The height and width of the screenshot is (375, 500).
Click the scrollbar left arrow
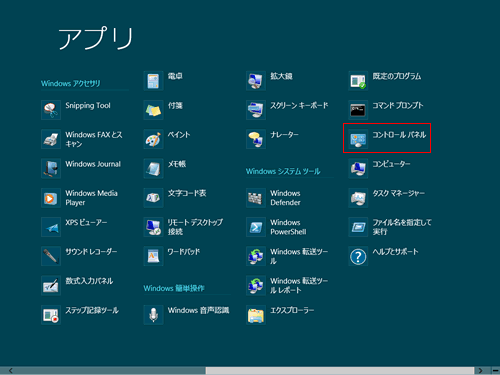click(x=11, y=371)
